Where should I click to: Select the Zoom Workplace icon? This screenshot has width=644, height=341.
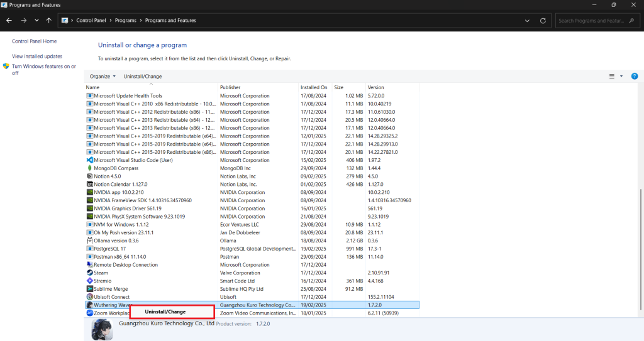pyautogui.click(x=89, y=313)
